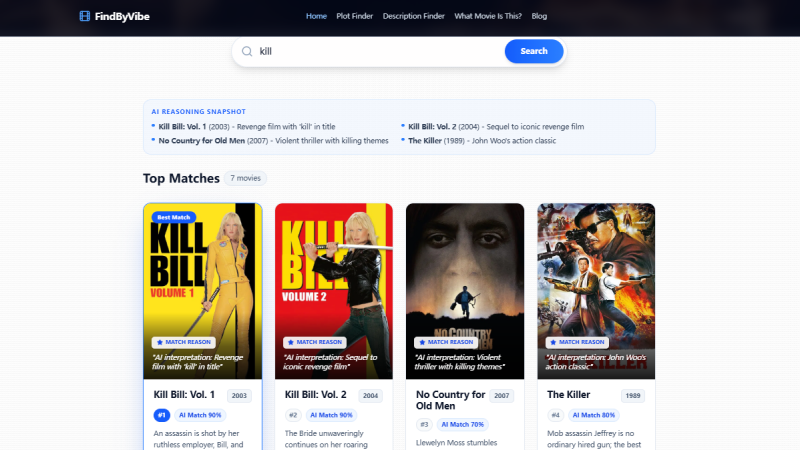Click the FindByVibe brand name
The image size is (800, 450).
coord(122,16)
